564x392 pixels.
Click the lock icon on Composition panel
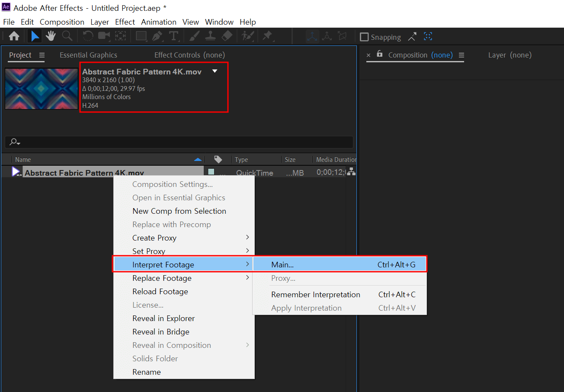380,54
